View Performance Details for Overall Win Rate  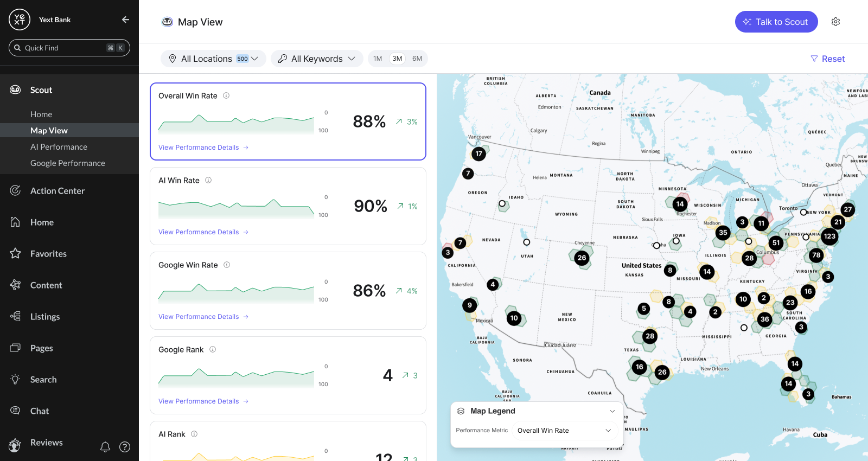(203, 148)
